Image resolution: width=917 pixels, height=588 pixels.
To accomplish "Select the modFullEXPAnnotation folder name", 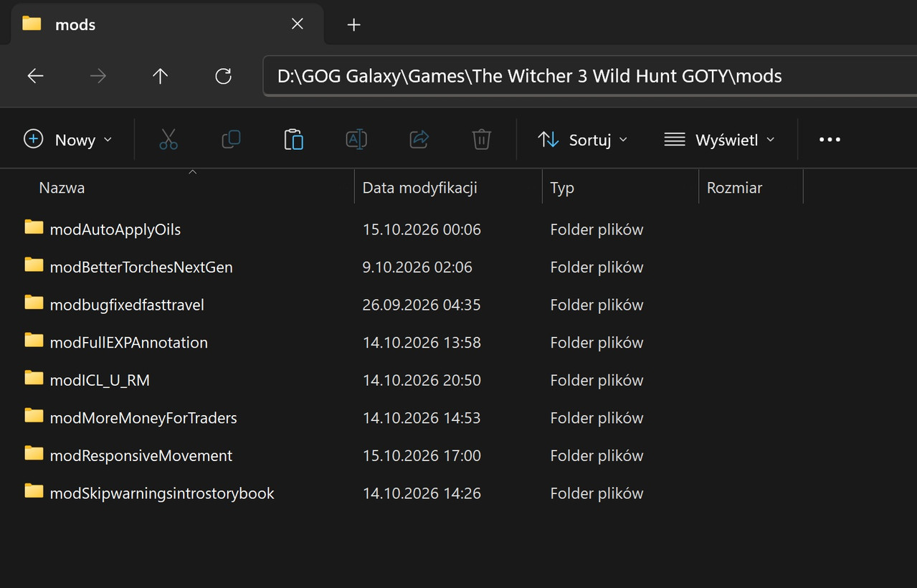I will point(129,343).
